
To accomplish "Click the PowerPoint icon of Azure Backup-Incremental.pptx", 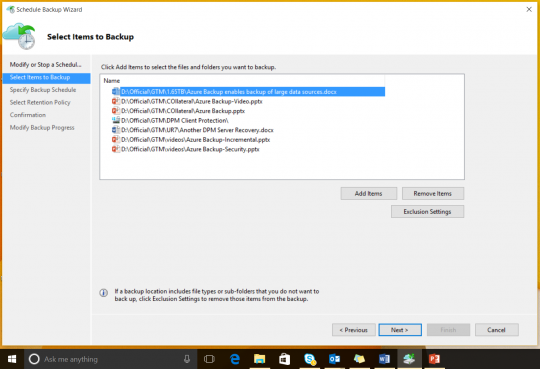I will tap(115, 140).
